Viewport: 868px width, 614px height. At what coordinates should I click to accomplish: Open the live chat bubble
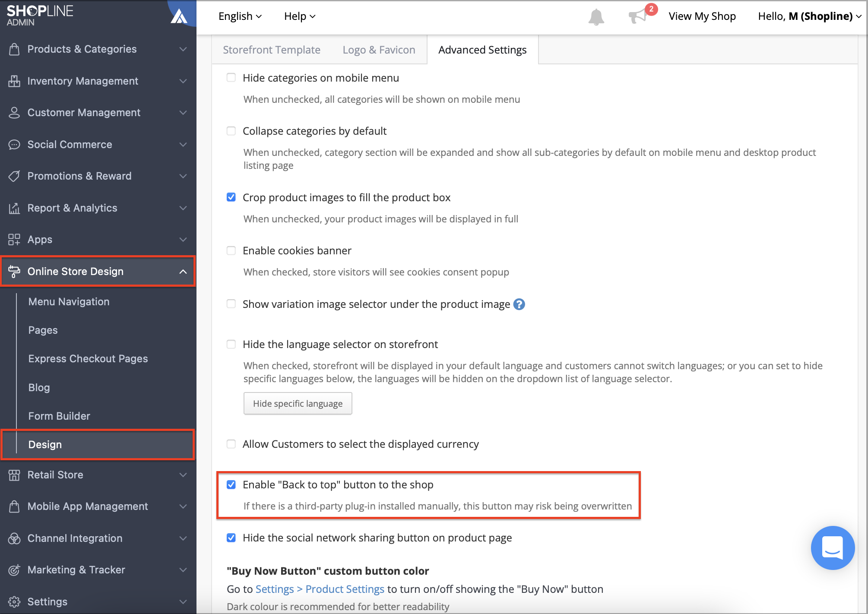(833, 548)
